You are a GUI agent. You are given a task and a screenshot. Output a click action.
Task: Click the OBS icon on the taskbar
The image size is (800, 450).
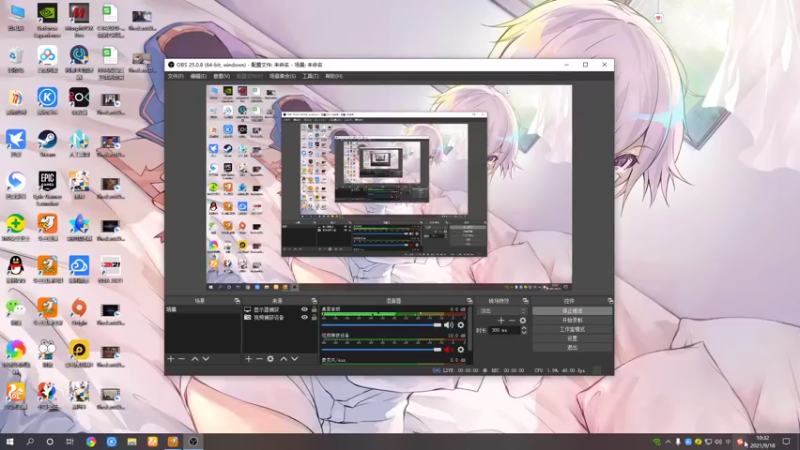(x=193, y=442)
